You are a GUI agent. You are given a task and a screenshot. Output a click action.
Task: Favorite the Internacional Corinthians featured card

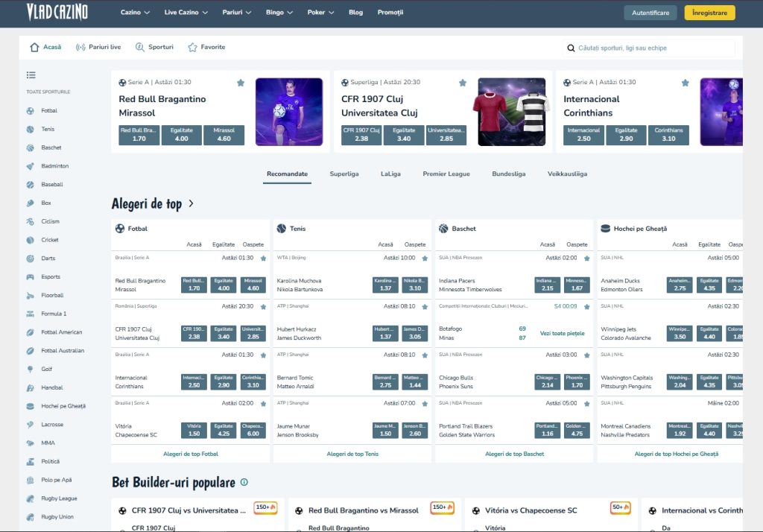coord(686,83)
